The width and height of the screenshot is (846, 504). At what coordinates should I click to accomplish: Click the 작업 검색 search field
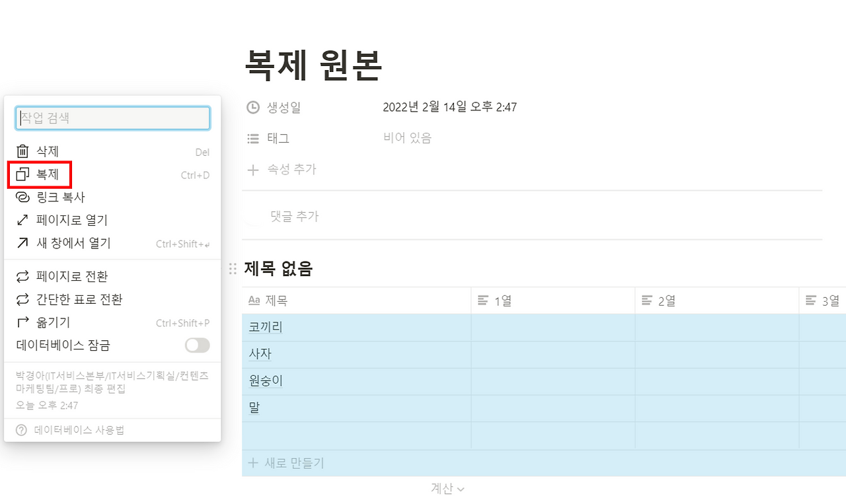[112, 118]
